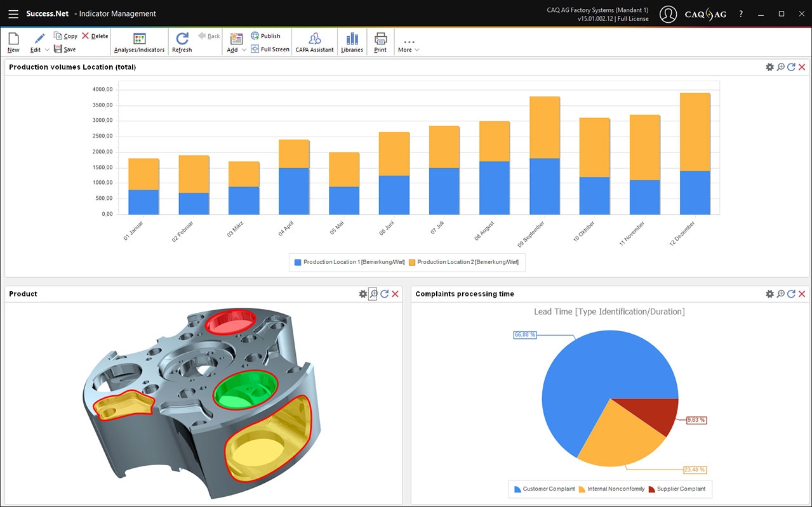Open the Analyses/Indicators toolbar icon
The width and height of the screenshot is (812, 507).
pyautogui.click(x=139, y=39)
